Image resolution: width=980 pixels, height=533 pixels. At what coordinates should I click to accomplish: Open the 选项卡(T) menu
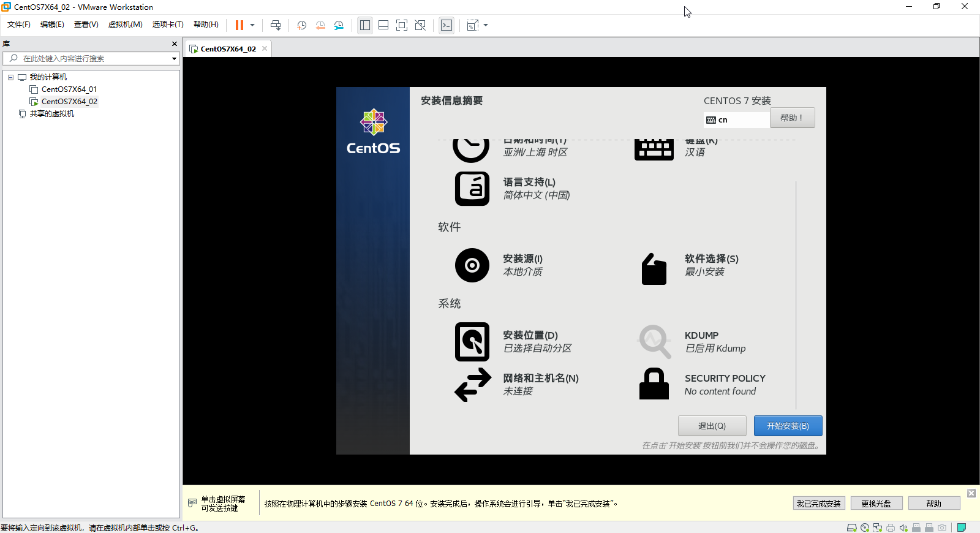click(x=168, y=25)
